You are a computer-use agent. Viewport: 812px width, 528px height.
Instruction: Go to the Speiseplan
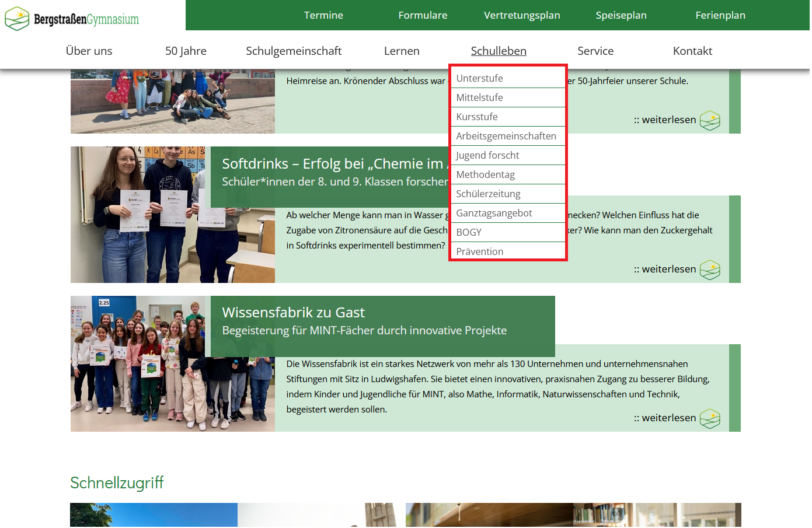tap(621, 15)
